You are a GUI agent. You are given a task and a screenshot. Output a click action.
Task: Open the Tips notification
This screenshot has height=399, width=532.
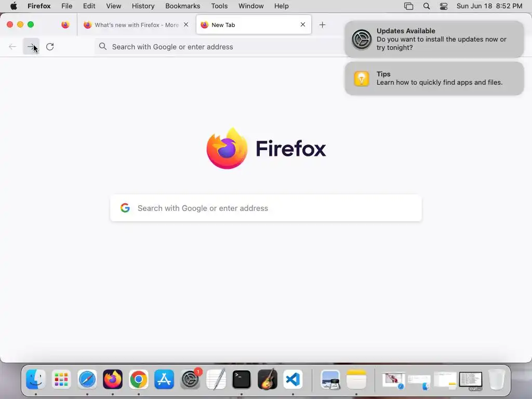click(x=434, y=78)
